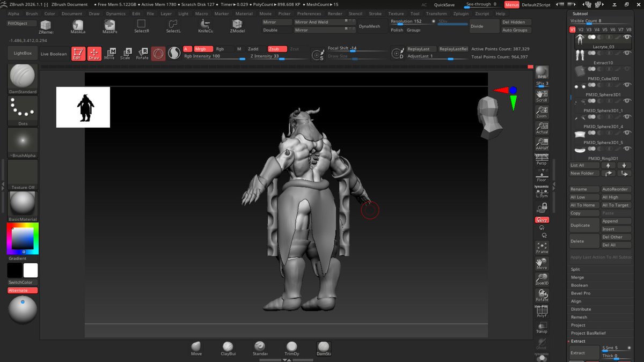Toggle Edit mode
Image resolution: width=644 pixels, height=362 pixels.
[x=78, y=54]
